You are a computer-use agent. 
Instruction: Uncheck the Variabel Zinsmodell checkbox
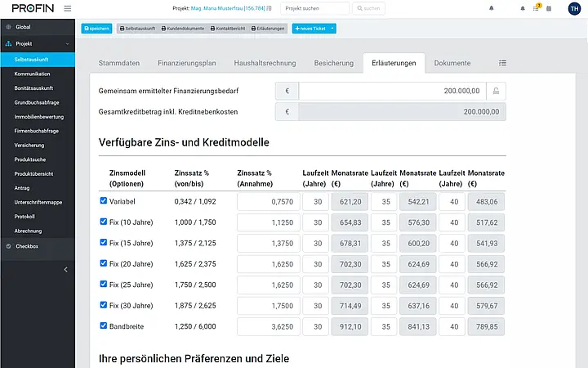104,201
